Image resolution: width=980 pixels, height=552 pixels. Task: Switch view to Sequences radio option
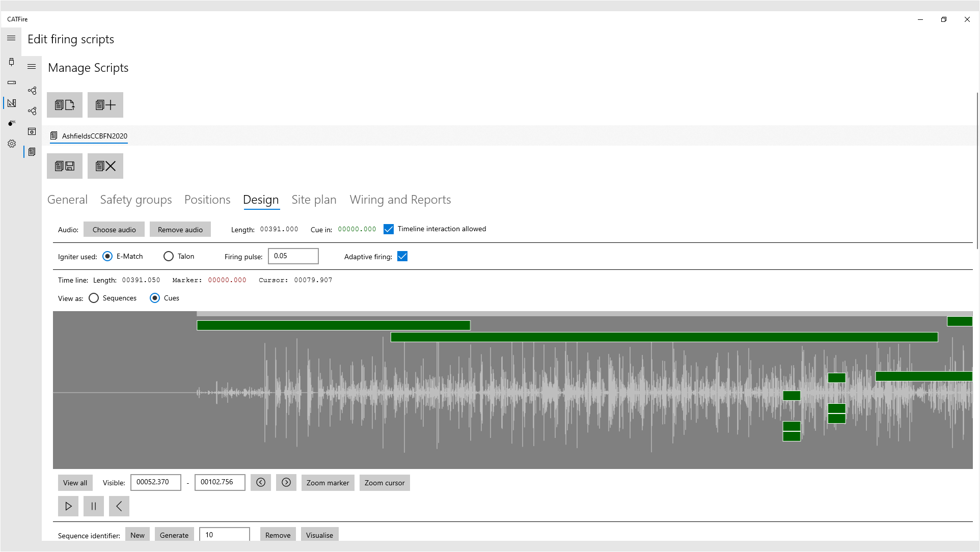point(94,298)
